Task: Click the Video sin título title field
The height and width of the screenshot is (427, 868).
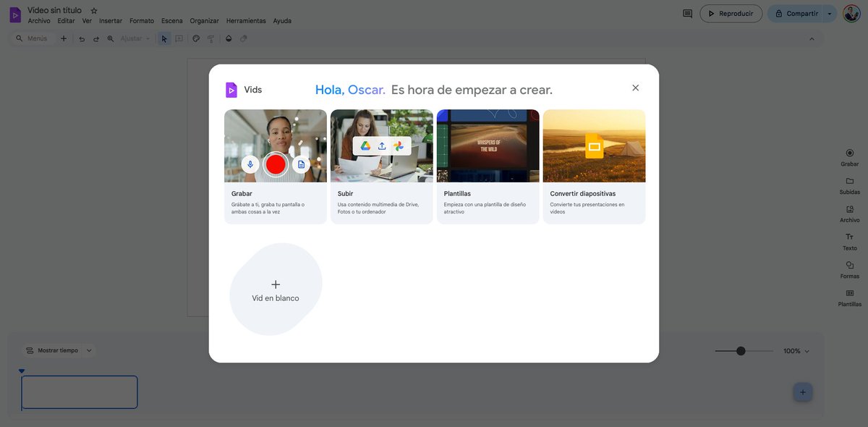Action: tap(54, 10)
